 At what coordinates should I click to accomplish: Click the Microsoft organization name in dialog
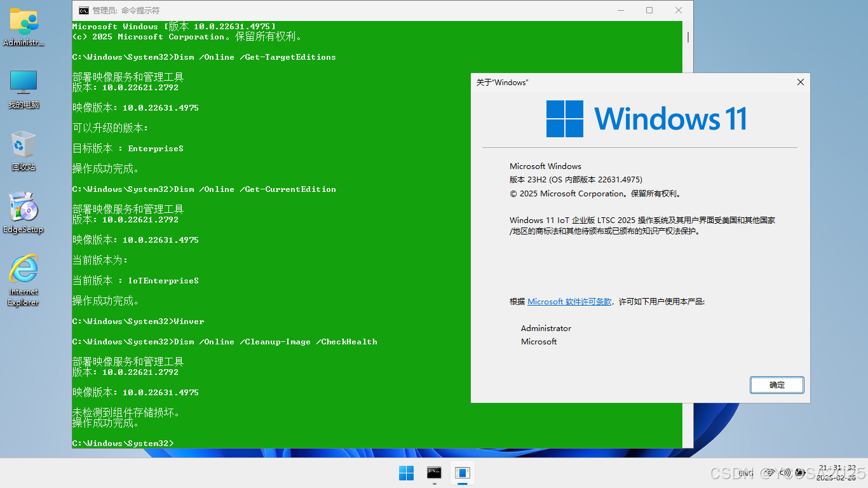539,342
